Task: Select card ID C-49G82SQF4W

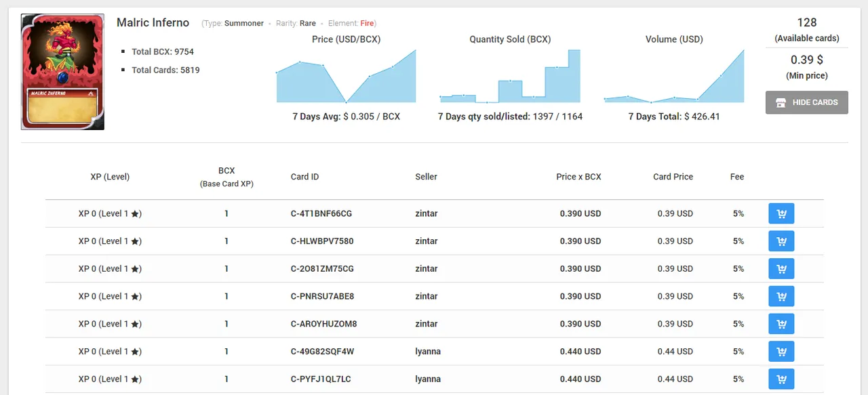Action: (x=322, y=352)
